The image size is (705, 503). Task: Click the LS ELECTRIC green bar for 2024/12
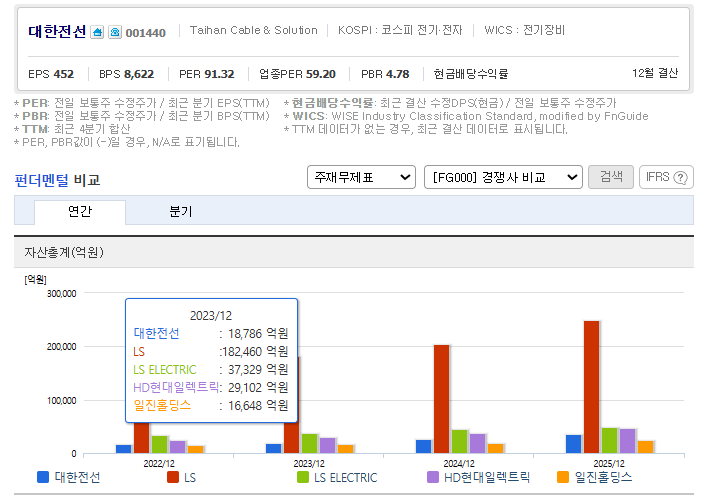[460, 441]
